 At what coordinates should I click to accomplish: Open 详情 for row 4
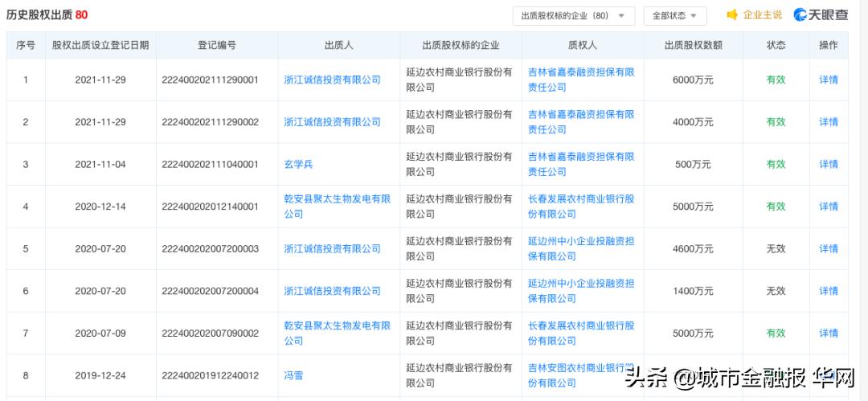[829, 207]
